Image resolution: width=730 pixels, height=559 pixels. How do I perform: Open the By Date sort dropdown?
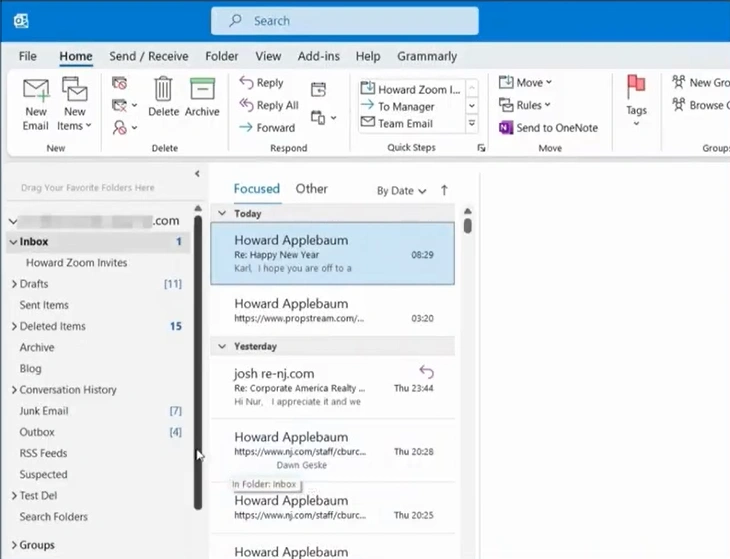pos(401,191)
